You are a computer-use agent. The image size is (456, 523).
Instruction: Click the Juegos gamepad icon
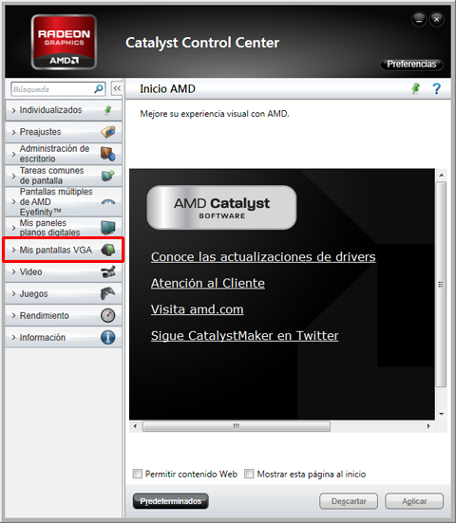(108, 294)
